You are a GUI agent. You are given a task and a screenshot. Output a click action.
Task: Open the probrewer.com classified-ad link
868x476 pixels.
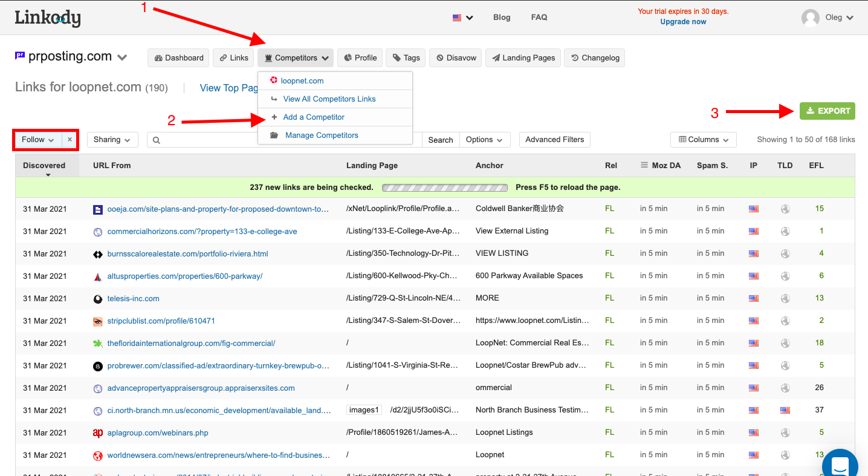218,366
